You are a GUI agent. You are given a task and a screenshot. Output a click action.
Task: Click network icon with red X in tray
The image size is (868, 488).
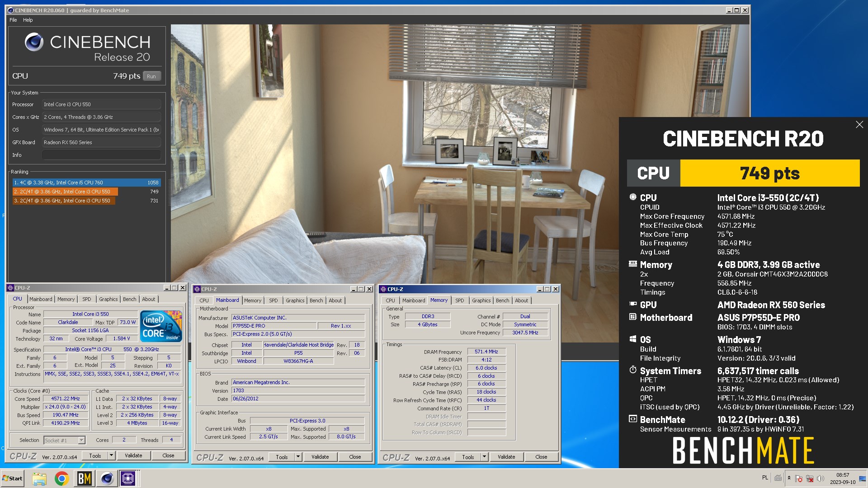tap(810, 479)
